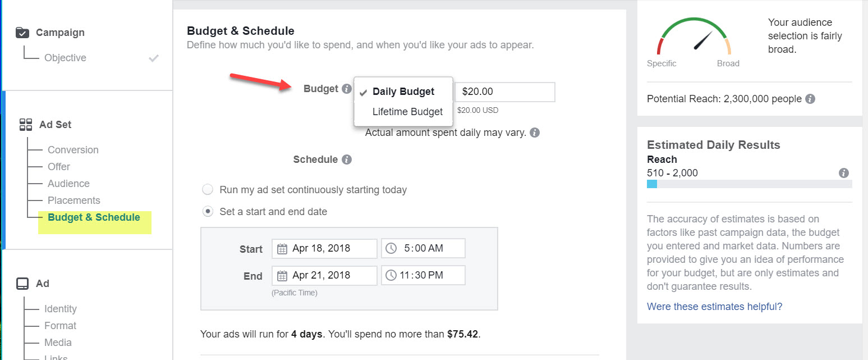The image size is (868, 360).
Task: Open the Budget info tooltip icon
Action: [347, 88]
